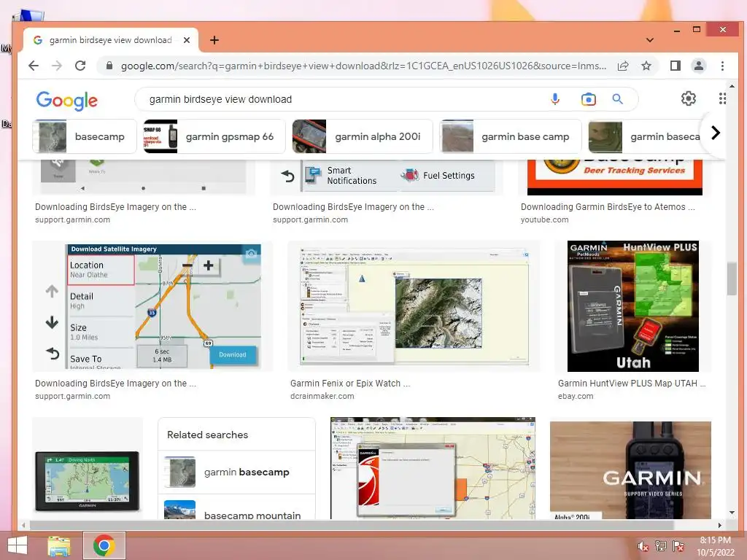Open tab search dropdown arrow
This screenshot has height=560, width=747.
point(649,40)
